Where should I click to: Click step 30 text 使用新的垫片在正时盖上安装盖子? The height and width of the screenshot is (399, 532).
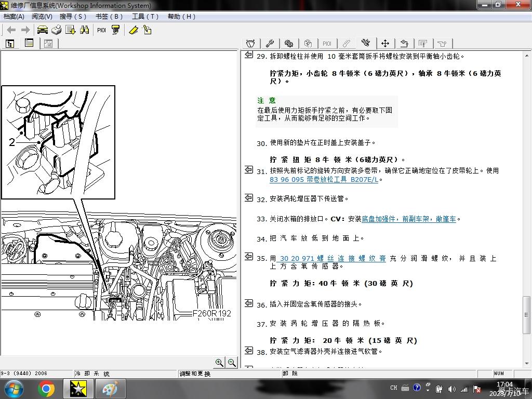322,142
